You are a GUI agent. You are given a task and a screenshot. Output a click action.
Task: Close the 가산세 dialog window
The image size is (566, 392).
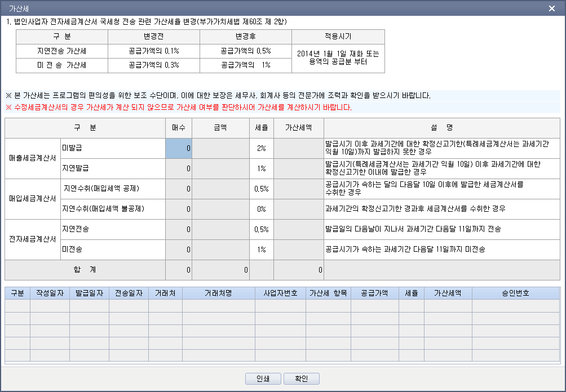point(551,8)
